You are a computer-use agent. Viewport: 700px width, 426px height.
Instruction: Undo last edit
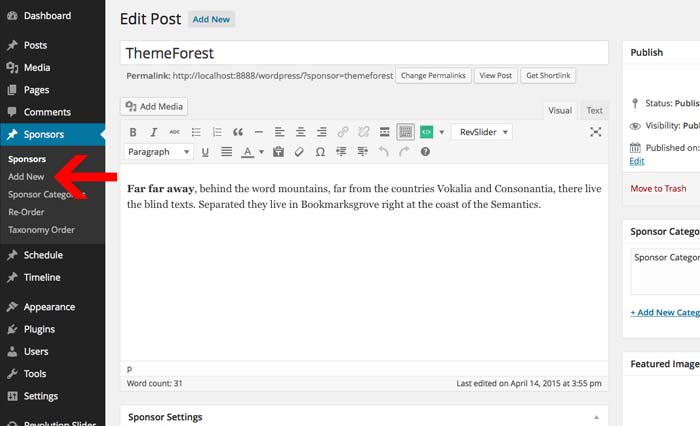click(x=383, y=152)
